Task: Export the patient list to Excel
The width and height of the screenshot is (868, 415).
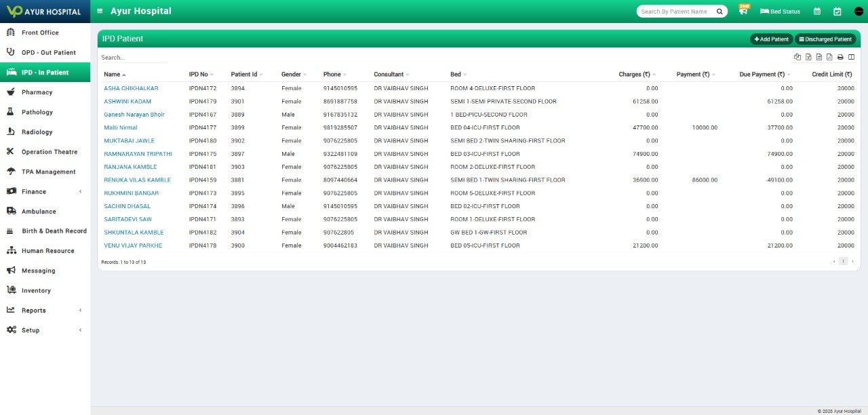Action: tap(807, 57)
